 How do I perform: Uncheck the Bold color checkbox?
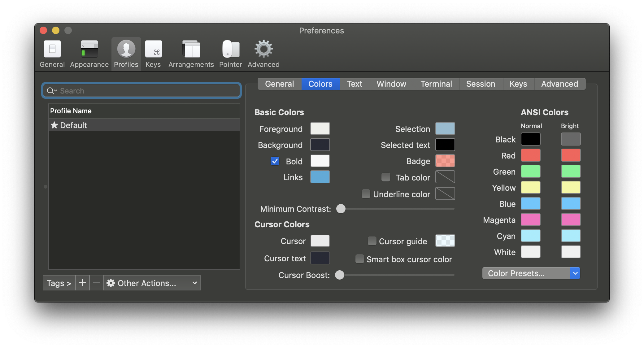coord(275,161)
